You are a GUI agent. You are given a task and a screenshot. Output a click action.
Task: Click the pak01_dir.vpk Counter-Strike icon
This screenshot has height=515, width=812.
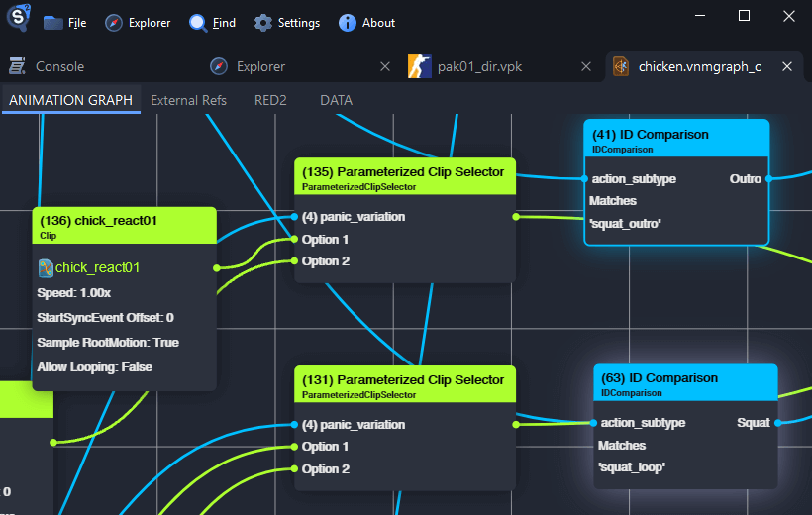[x=420, y=66]
